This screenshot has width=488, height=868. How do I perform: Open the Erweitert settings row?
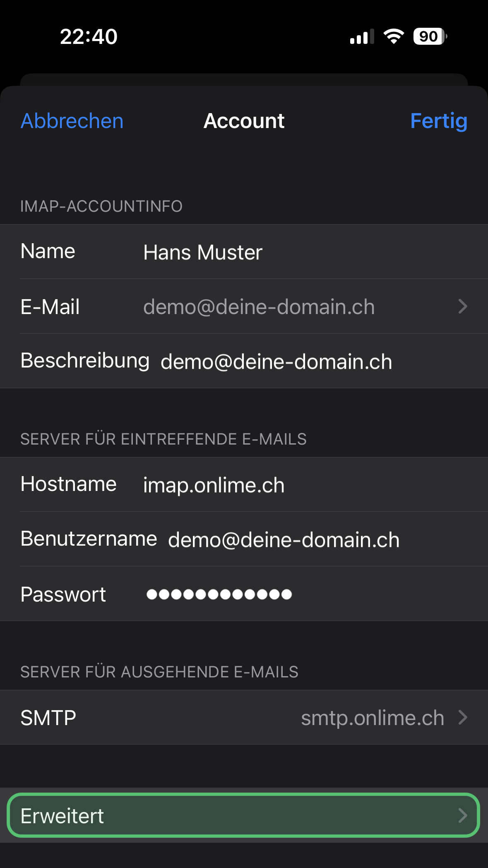coord(244,815)
